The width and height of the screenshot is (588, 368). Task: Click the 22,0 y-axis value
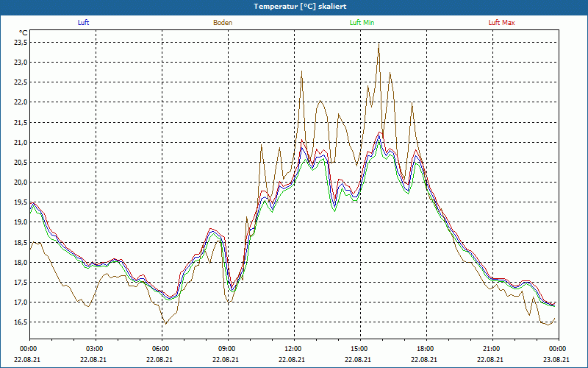(x=21, y=102)
